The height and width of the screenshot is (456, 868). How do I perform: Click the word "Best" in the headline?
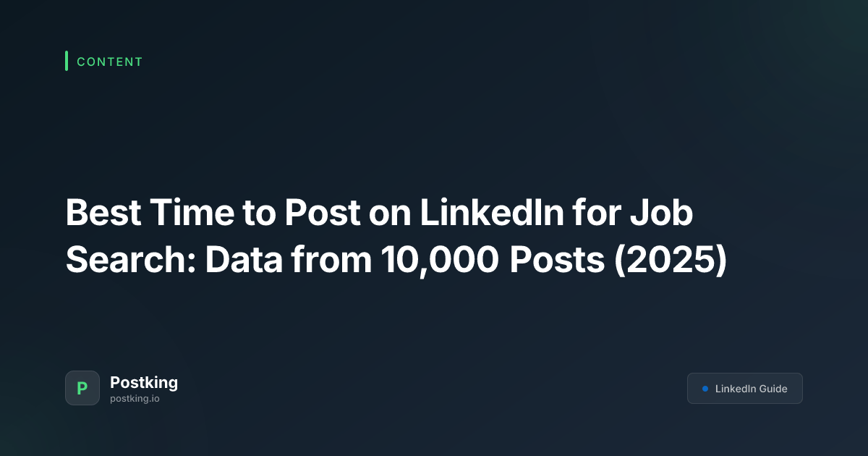pos(101,215)
